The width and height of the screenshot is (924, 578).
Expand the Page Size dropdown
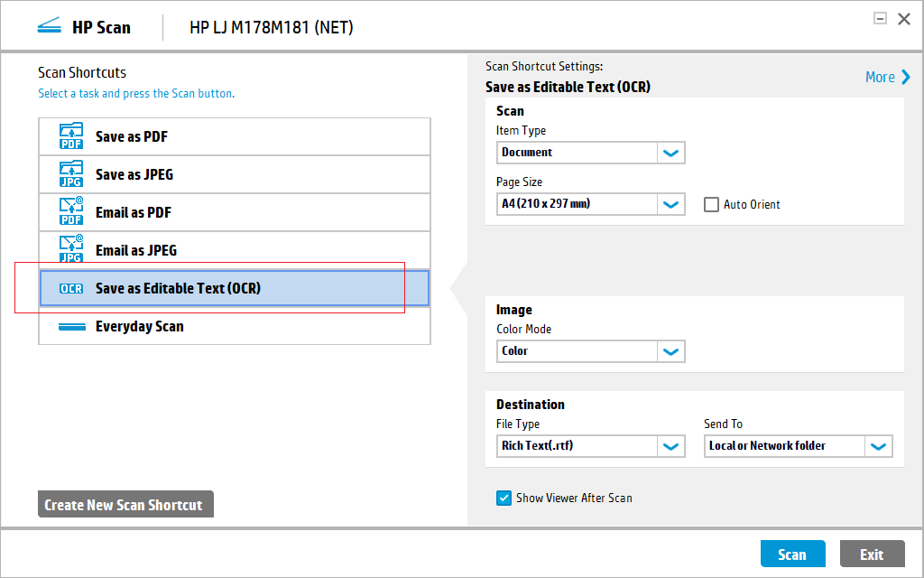point(670,204)
